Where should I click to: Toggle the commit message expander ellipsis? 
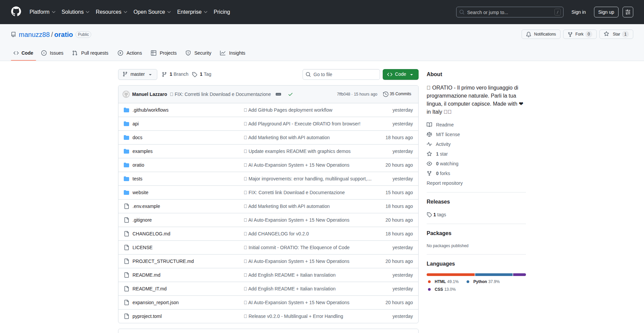pos(278,94)
